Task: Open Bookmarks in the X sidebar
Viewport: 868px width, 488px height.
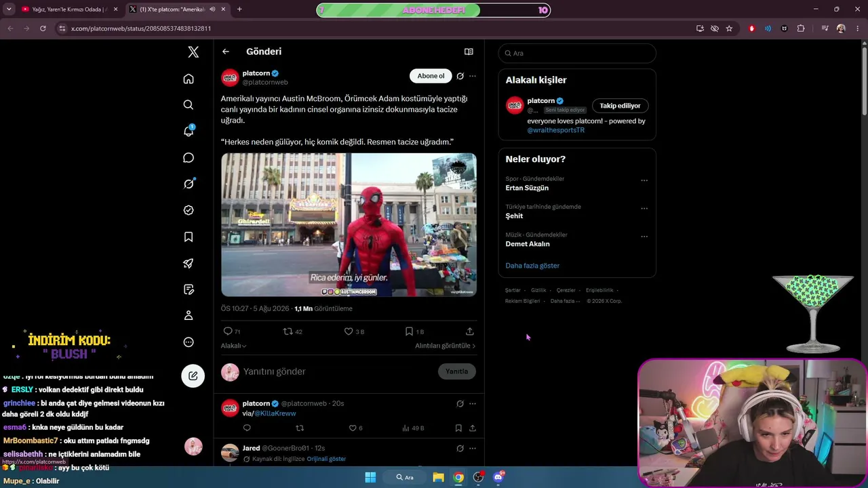Action: 189,237
